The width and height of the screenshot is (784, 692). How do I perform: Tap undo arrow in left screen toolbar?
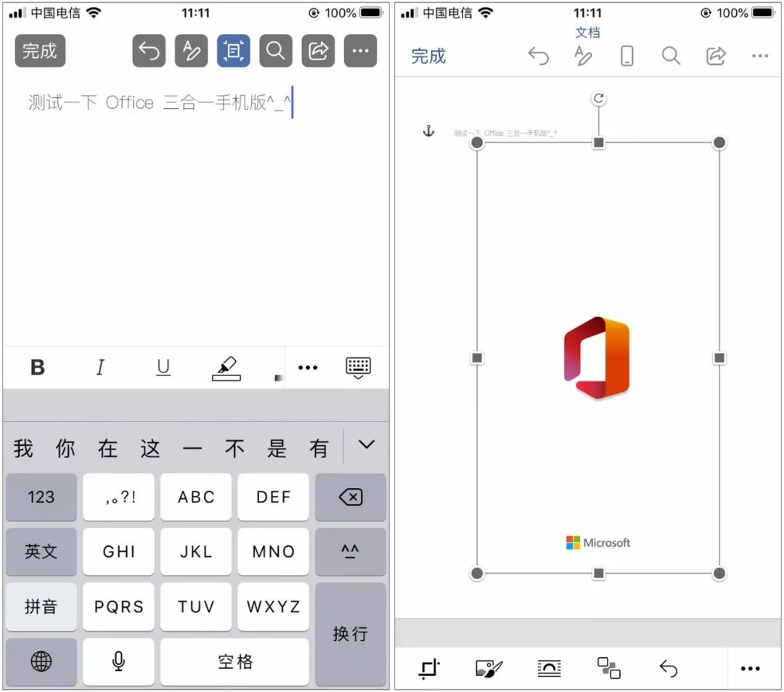click(x=149, y=51)
